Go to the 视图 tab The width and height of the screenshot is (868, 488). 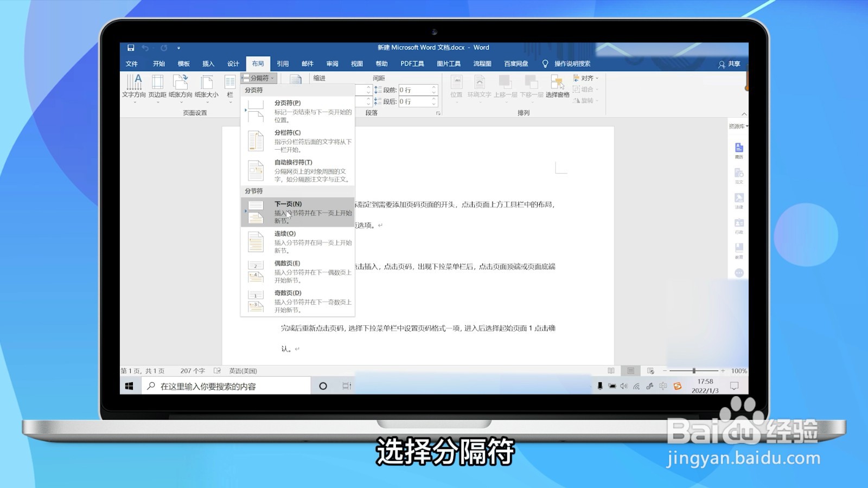click(356, 63)
